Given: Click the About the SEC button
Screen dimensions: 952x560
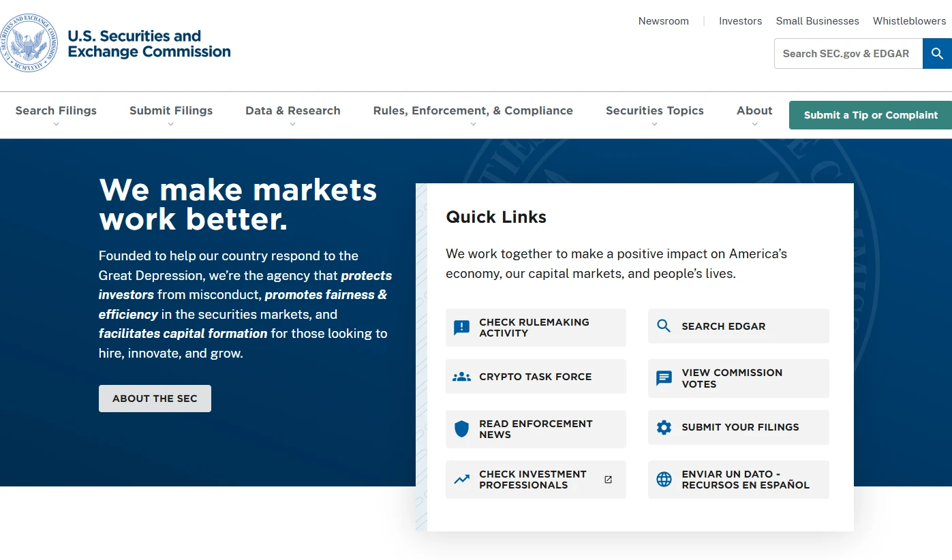Looking at the screenshot, I should [x=155, y=399].
